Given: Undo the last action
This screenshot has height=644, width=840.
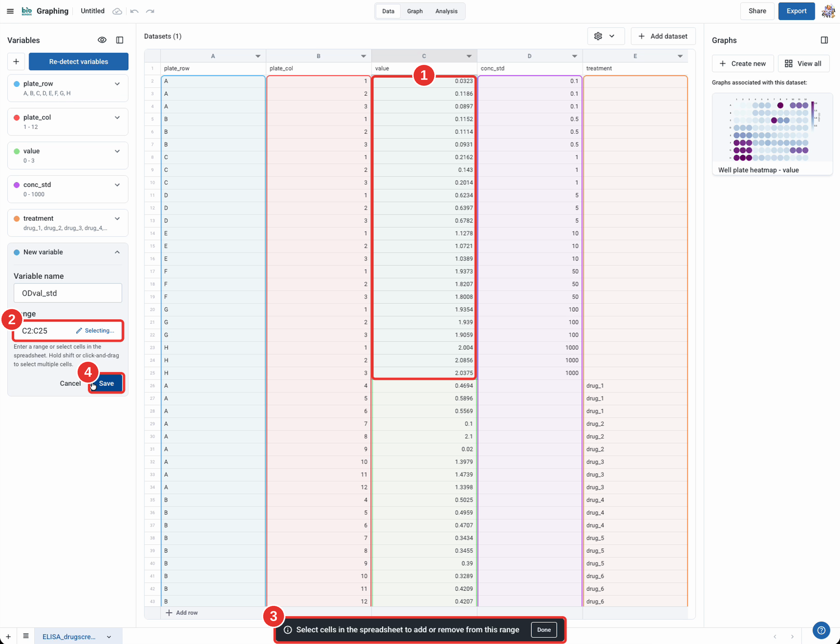Looking at the screenshot, I should 134,11.
